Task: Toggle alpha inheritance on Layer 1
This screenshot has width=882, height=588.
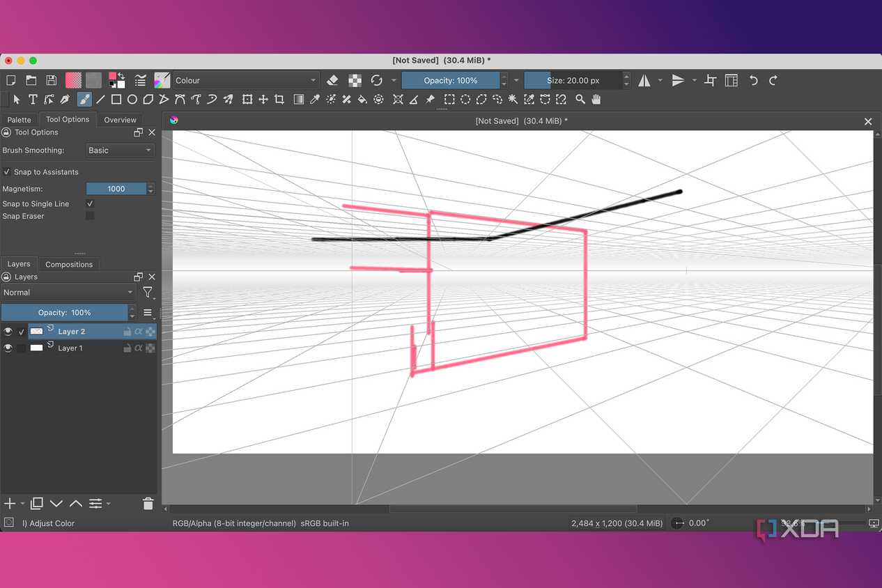Action: pos(139,348)
